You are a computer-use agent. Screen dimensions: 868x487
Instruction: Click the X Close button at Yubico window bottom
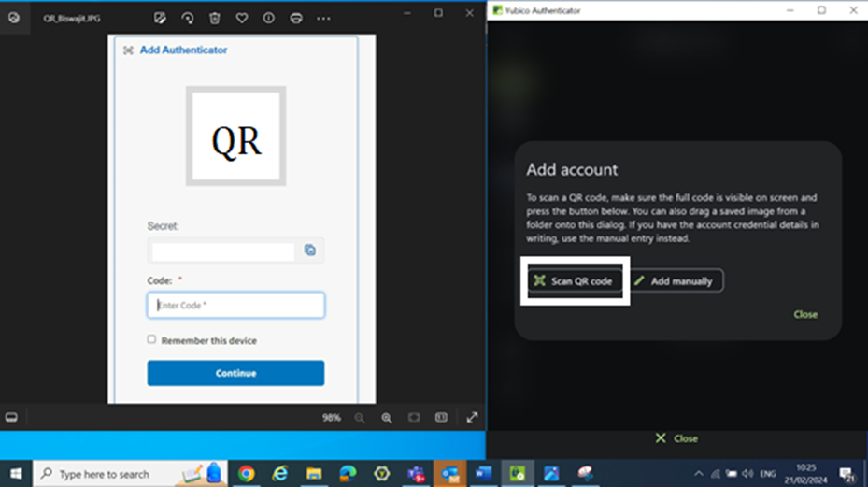click(676, 438)
